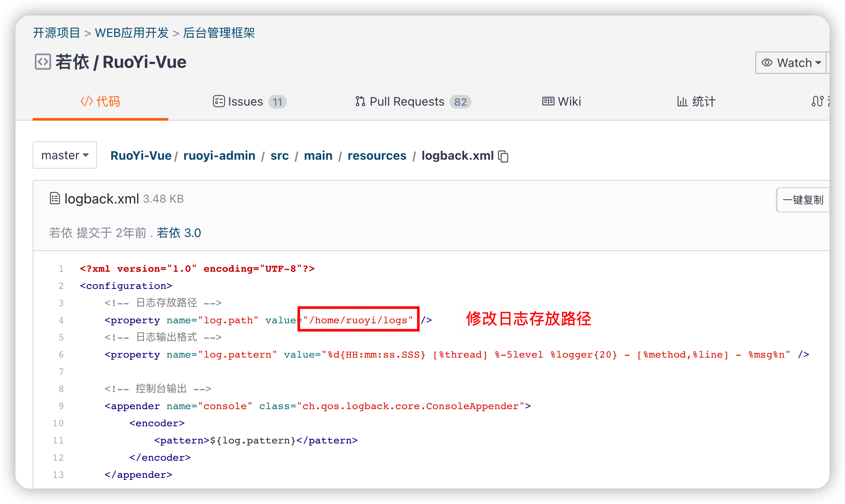Click the <encoder> tag on line 10

pos(157,423)
